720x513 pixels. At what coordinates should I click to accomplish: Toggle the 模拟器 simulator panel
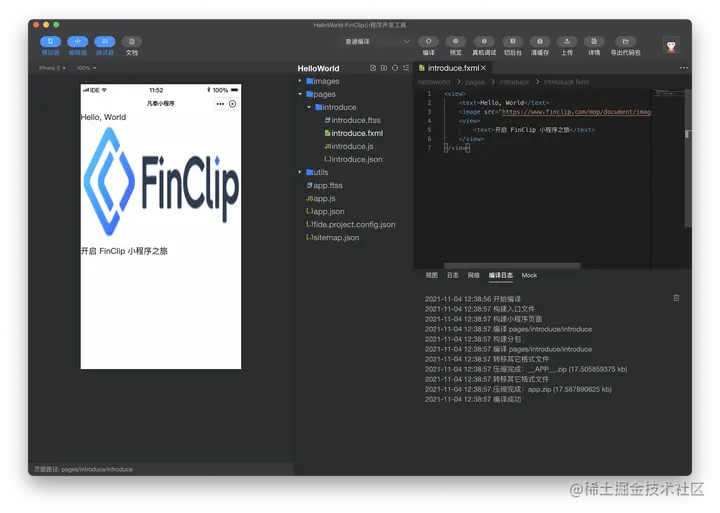(51, 45)
